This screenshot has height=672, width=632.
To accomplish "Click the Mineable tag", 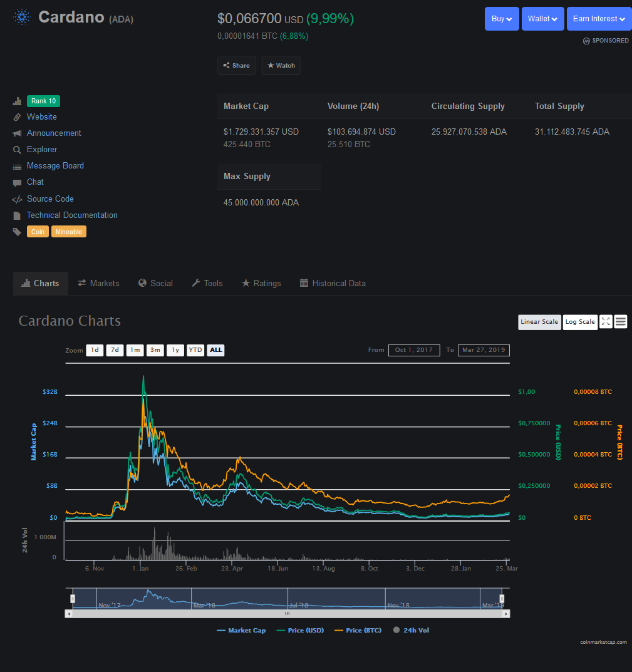I will coord(69,232).
